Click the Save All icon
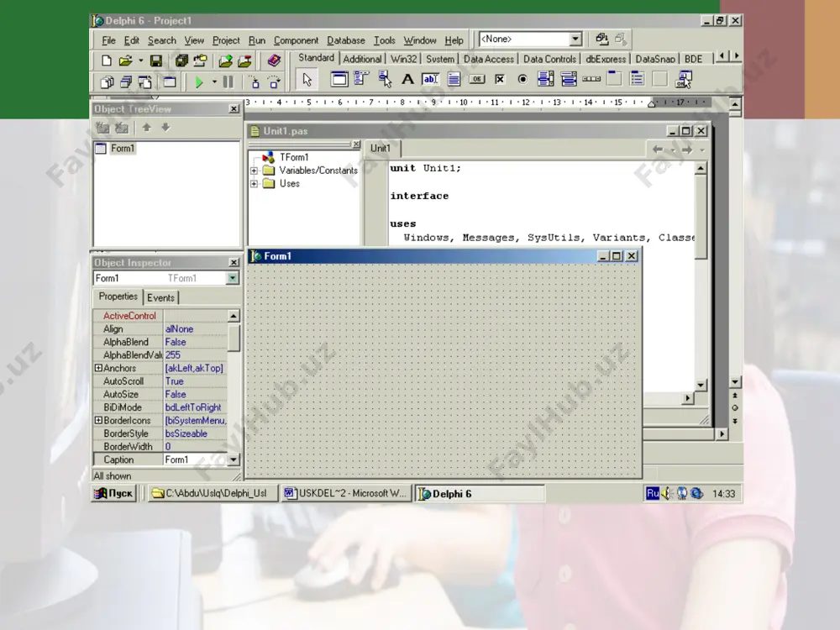The height and width of the screenshot is (630, 840). [181, 60]
